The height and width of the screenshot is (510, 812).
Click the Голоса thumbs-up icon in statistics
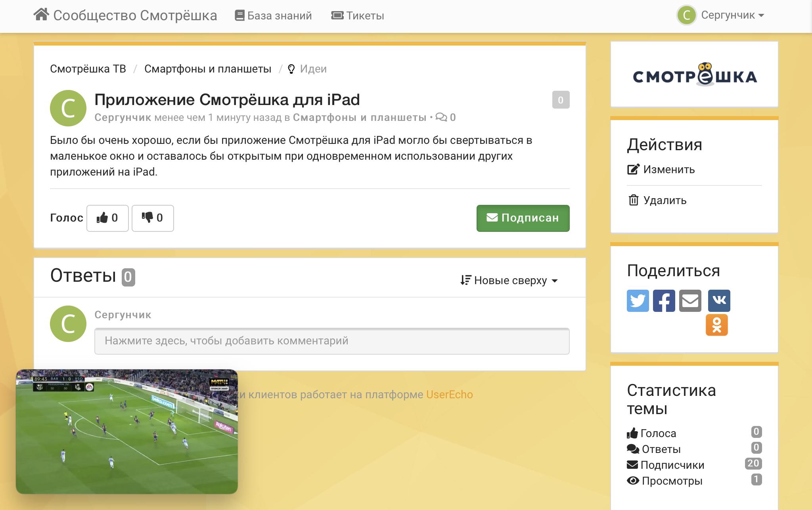click(x=632, y=433)
